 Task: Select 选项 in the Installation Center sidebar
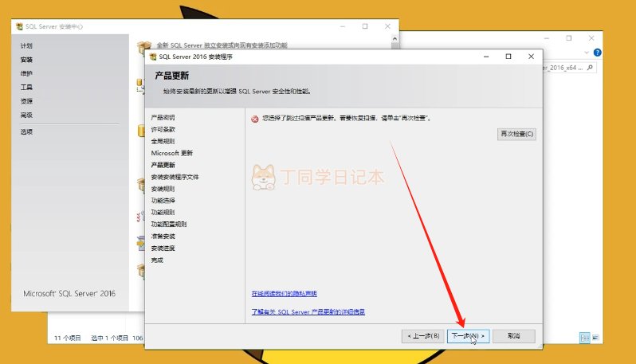click(x=26, y=131)
